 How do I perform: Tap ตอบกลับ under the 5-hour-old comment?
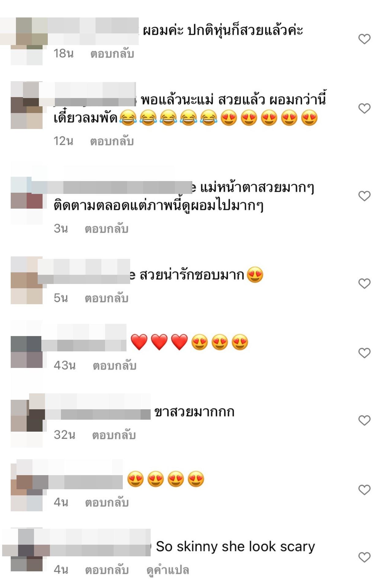pyautogui.click(x=107, y=298)
